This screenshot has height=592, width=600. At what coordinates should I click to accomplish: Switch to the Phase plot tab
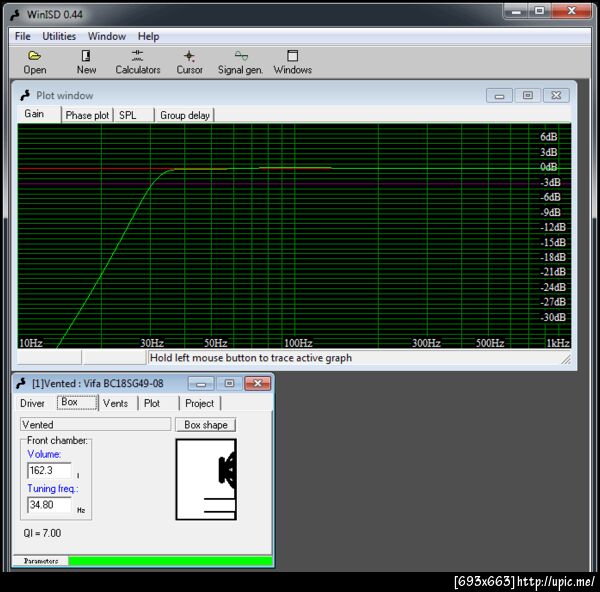pos(87,115)
